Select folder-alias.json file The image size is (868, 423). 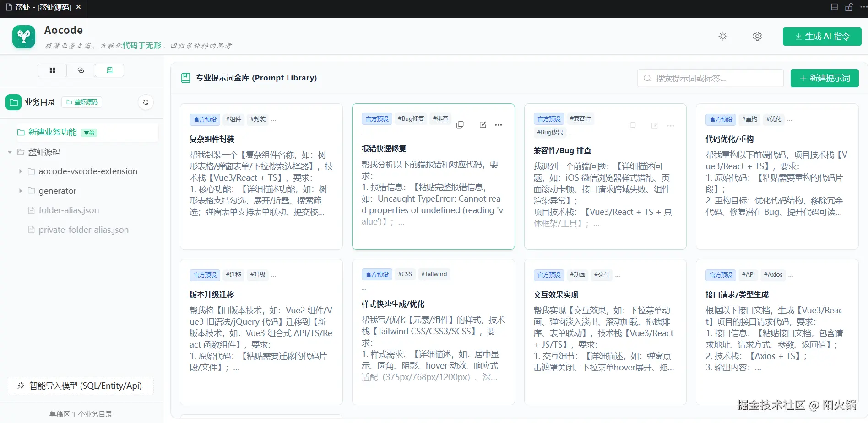(69, 210)
